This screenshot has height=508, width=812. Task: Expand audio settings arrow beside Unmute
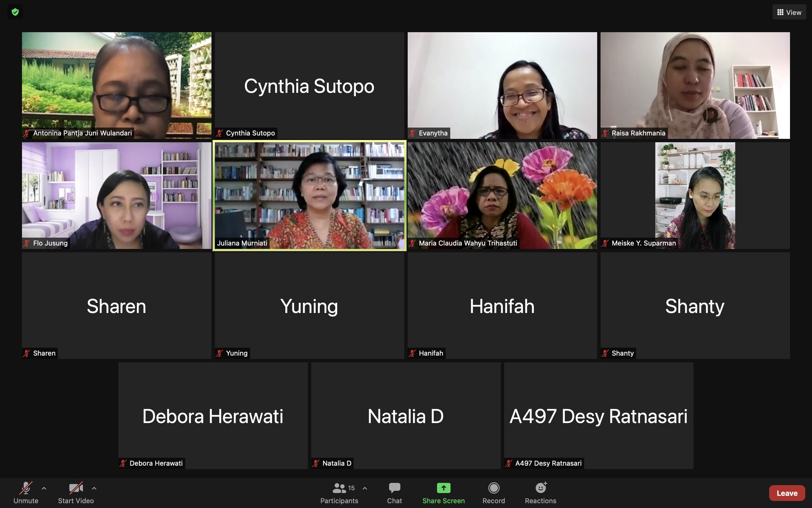point(44,488)
